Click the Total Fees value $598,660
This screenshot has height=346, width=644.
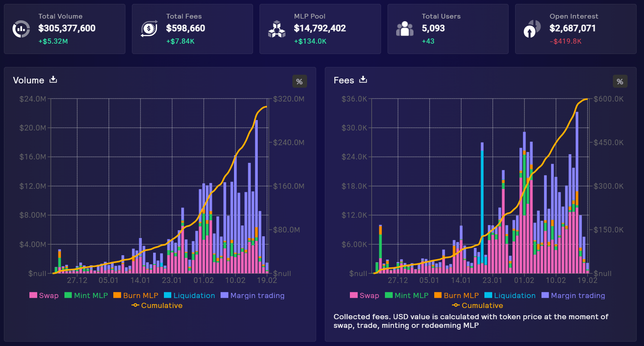[x=186, y=29]
